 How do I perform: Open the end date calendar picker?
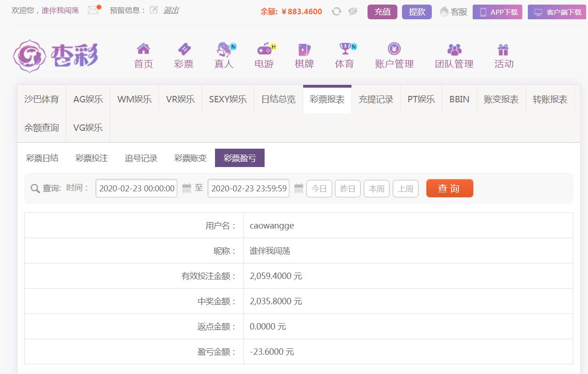[x=299, y=188]
